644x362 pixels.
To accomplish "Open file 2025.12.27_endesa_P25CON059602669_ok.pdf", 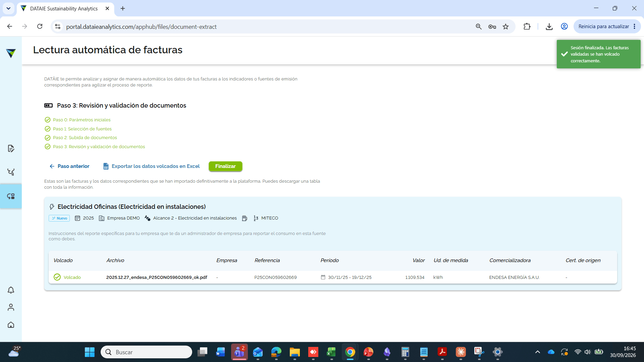I will coord(157,277).
